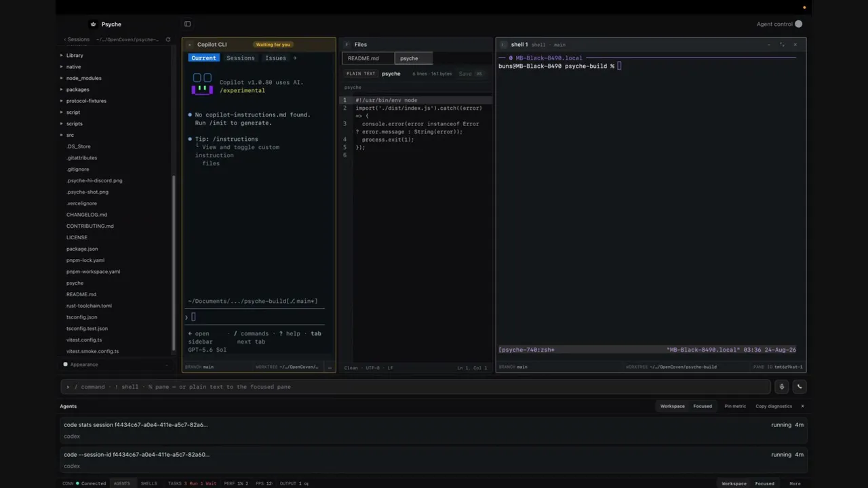Select the Current tab in Copilot

coord(203,58)
